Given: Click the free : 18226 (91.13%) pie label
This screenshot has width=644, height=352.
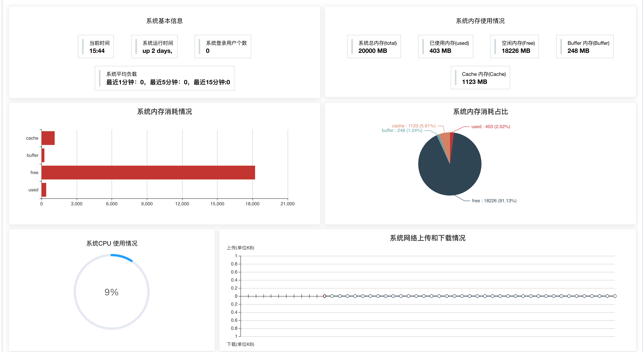Looking at the screenshot, I should pos(494,201).
